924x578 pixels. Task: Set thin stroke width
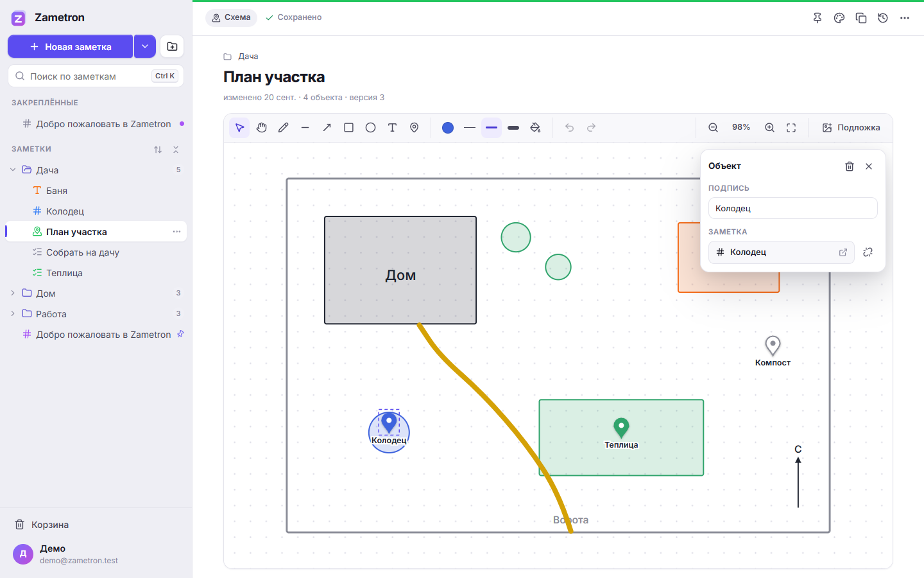(x=470, y=128)
